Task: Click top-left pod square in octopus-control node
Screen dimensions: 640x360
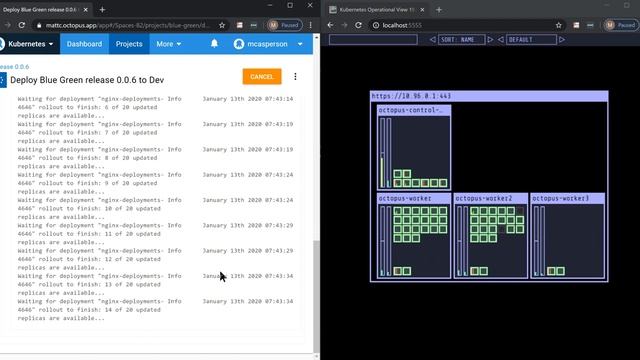Action: (x=398, y=174)
